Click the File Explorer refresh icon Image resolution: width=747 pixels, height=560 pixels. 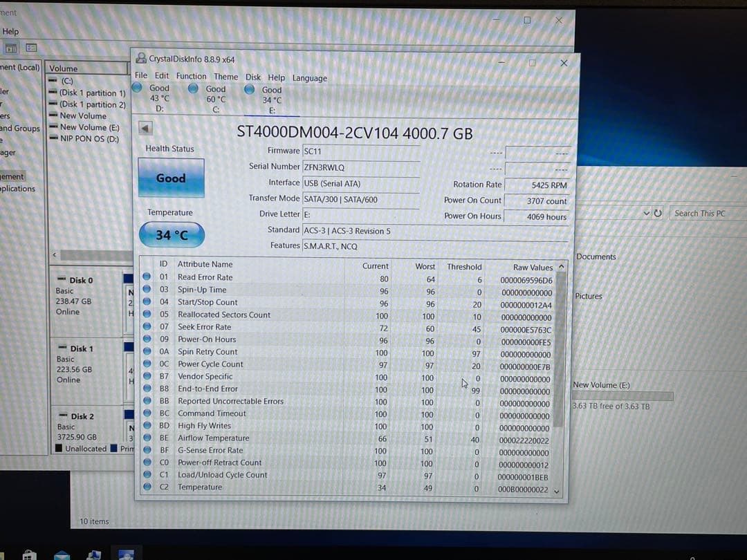click(x=658, y=214)
